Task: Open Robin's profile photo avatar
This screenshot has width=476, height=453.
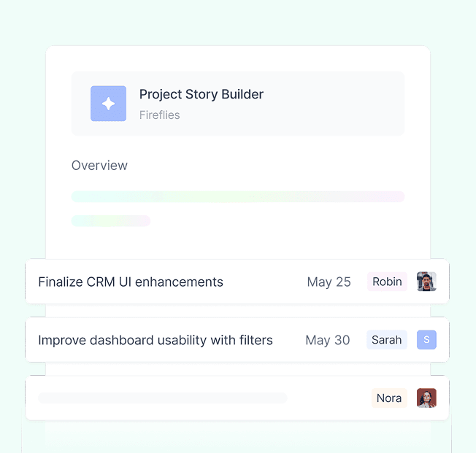Action: (x=426, y=282)
